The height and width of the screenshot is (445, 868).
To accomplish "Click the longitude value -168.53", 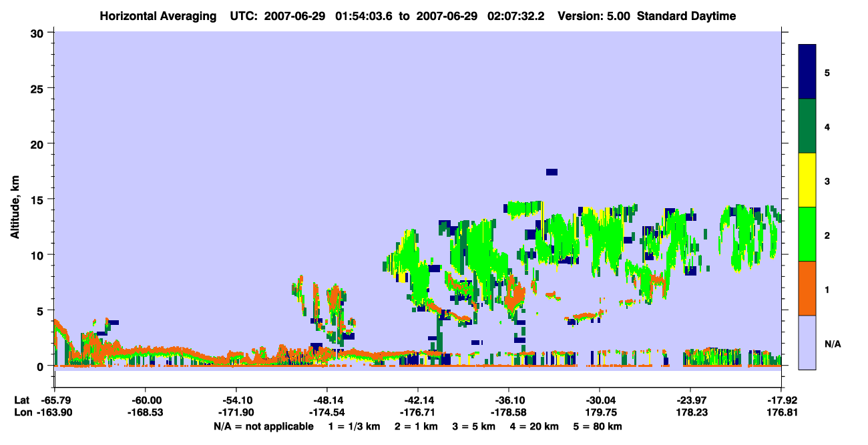I will click(x=145, y=413).
